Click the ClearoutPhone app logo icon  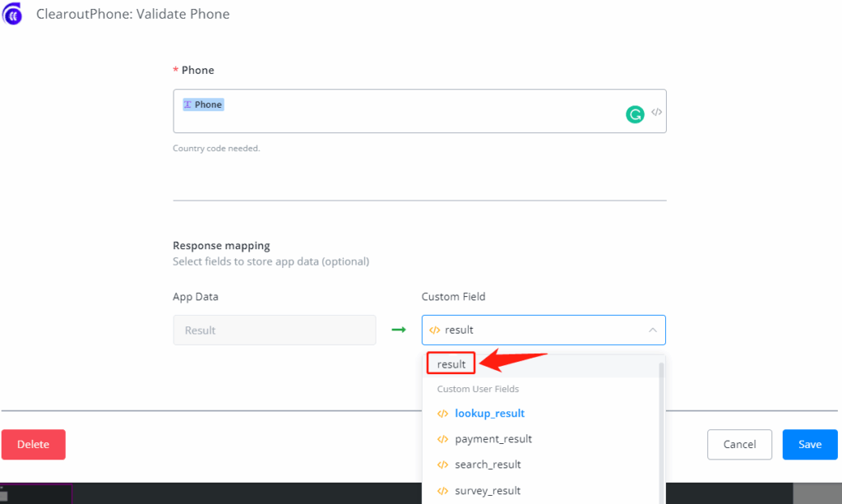tap(12, 14)
